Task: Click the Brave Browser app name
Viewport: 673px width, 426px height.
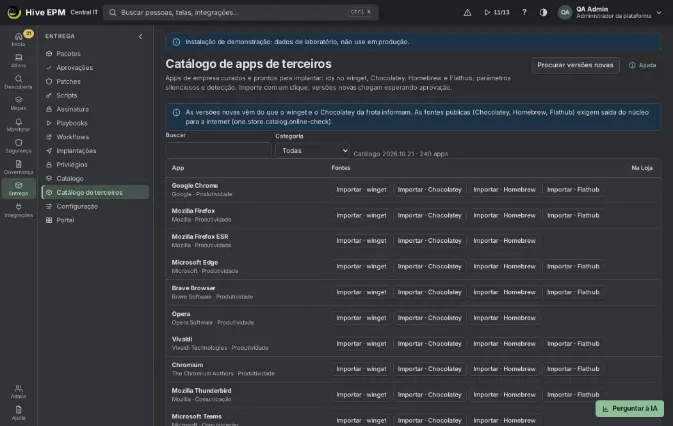Action: 193,288
